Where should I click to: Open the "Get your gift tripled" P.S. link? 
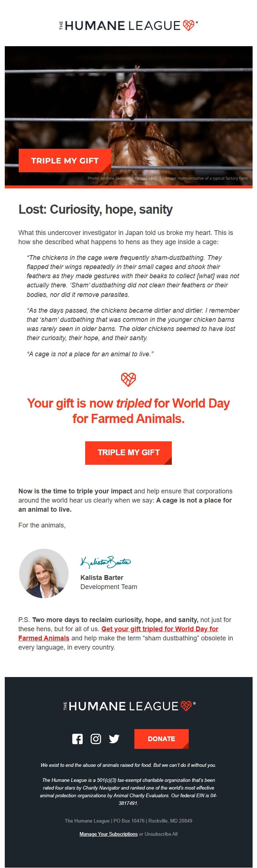tap(160, 629)
